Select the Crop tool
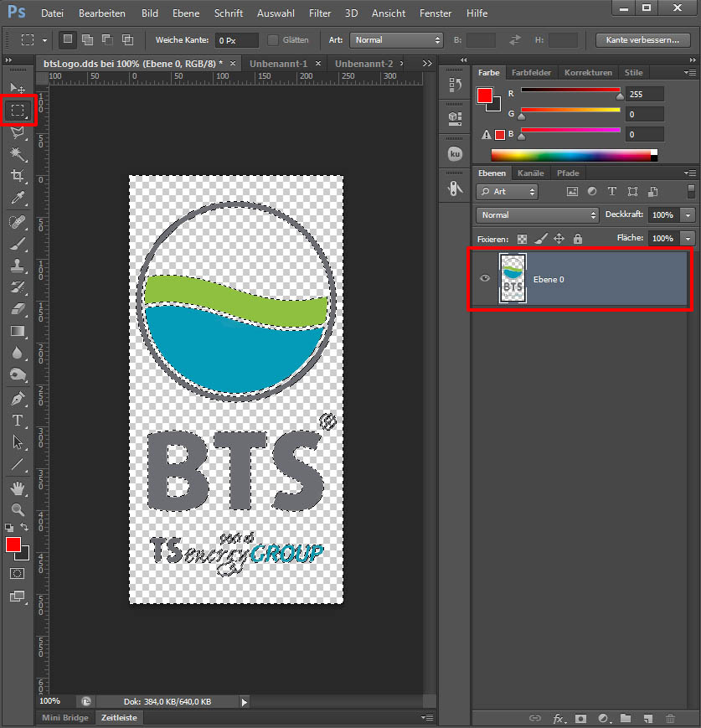701x728 pixels. tap(18, 176)
